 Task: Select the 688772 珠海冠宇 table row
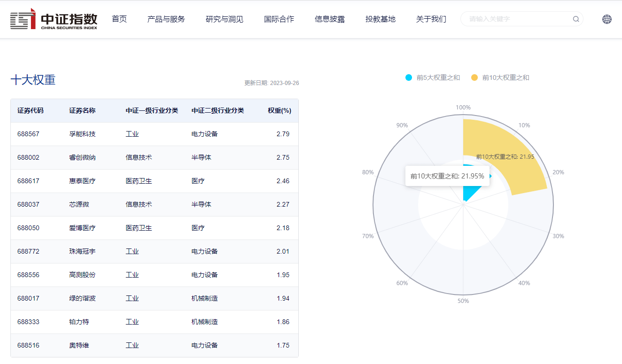point(154,251)
